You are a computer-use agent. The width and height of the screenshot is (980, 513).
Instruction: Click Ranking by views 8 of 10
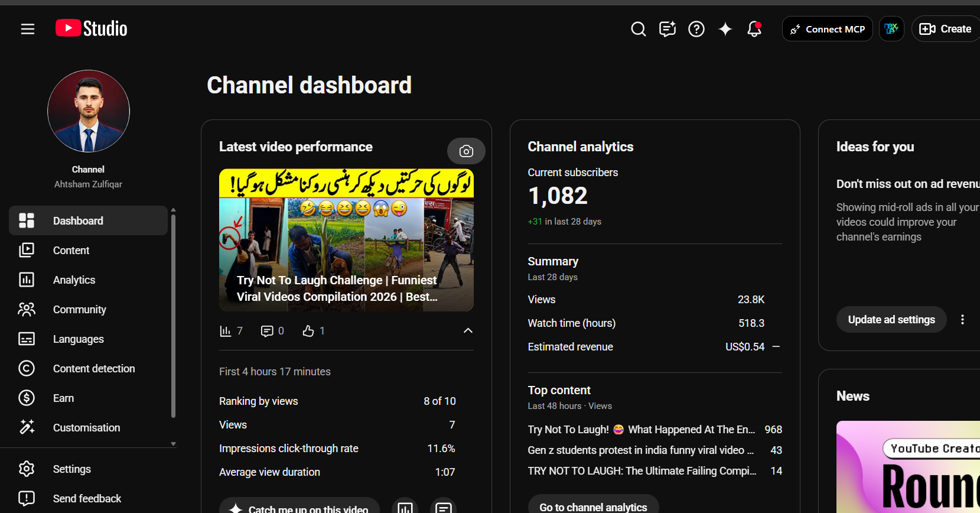[337, 401]
